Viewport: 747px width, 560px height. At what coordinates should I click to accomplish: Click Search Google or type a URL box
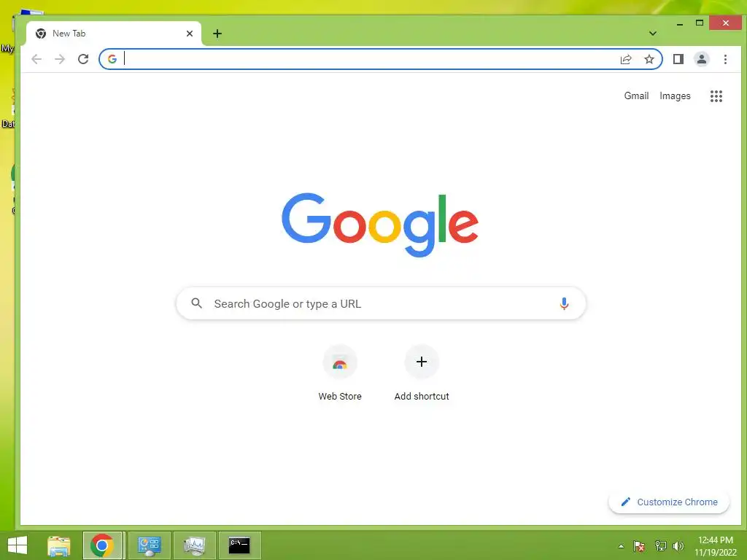click(x=381, y=303)
